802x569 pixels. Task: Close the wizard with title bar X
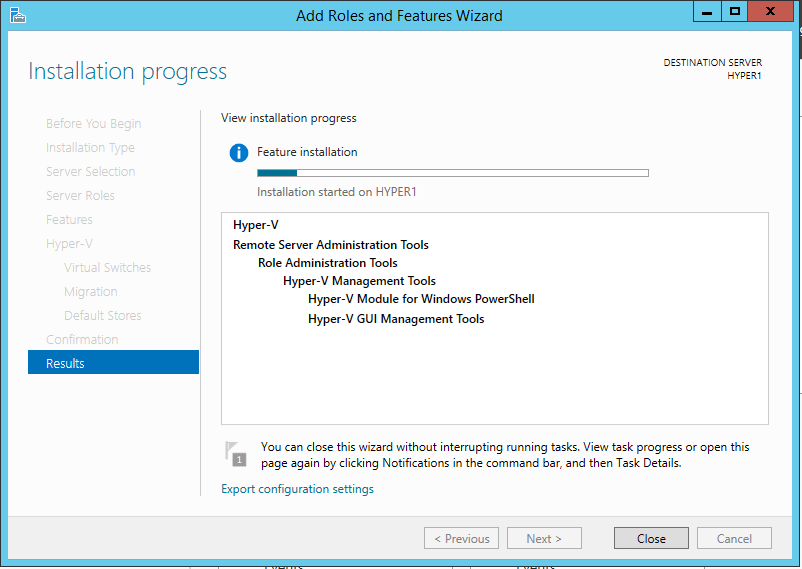(770, 11)
